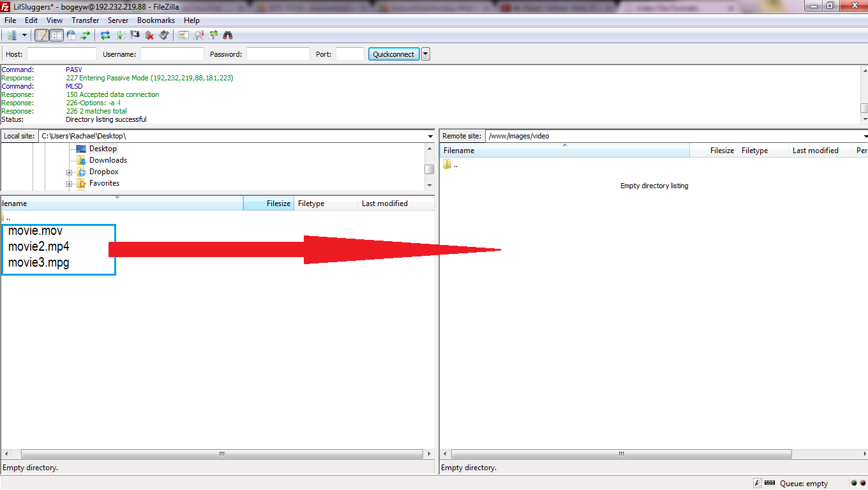Click the '226 2 matches total' log line

coord(96,111)
